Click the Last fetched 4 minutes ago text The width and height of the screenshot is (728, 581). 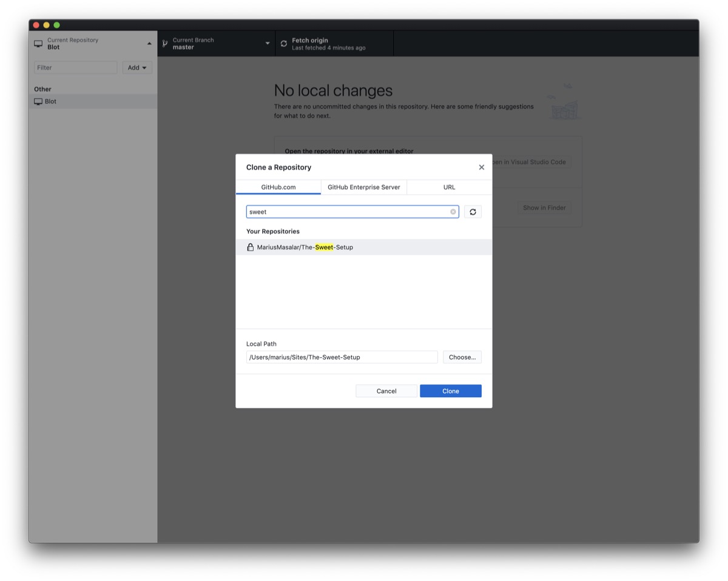point(328,48)
